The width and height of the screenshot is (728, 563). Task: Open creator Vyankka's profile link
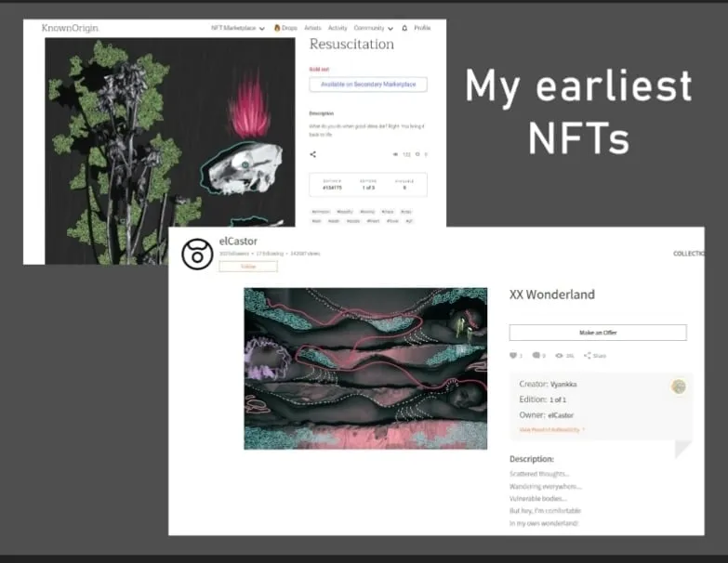pyautogui.click(x=563, y=384)
